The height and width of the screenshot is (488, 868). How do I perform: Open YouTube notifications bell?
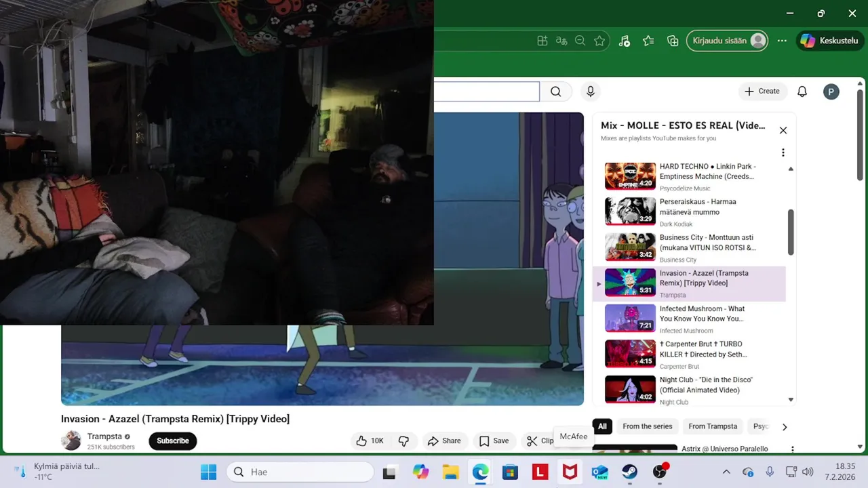(802, 91)
